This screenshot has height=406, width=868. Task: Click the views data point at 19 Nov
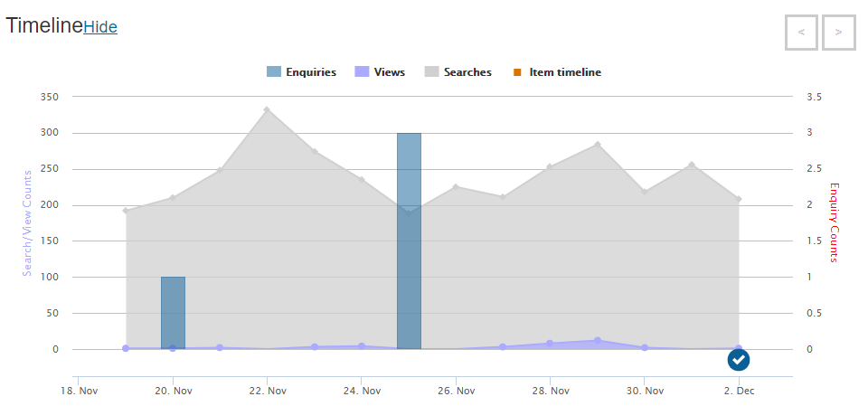point(126,348)
